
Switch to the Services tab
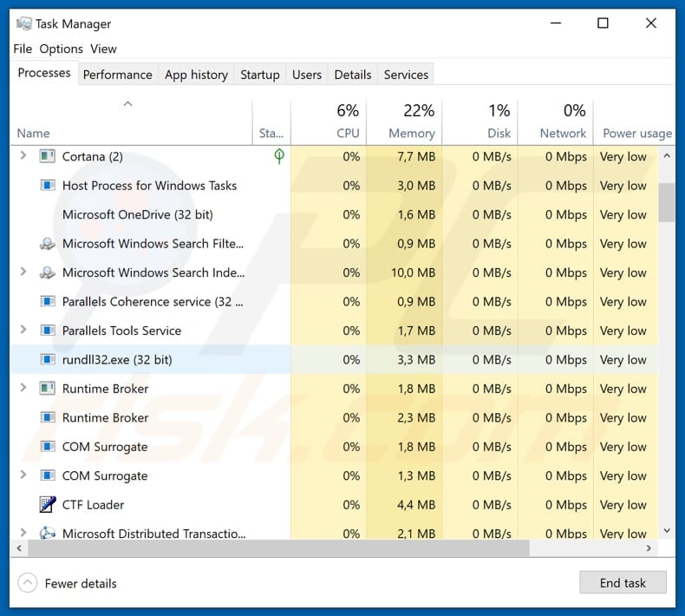click(406, 75)
